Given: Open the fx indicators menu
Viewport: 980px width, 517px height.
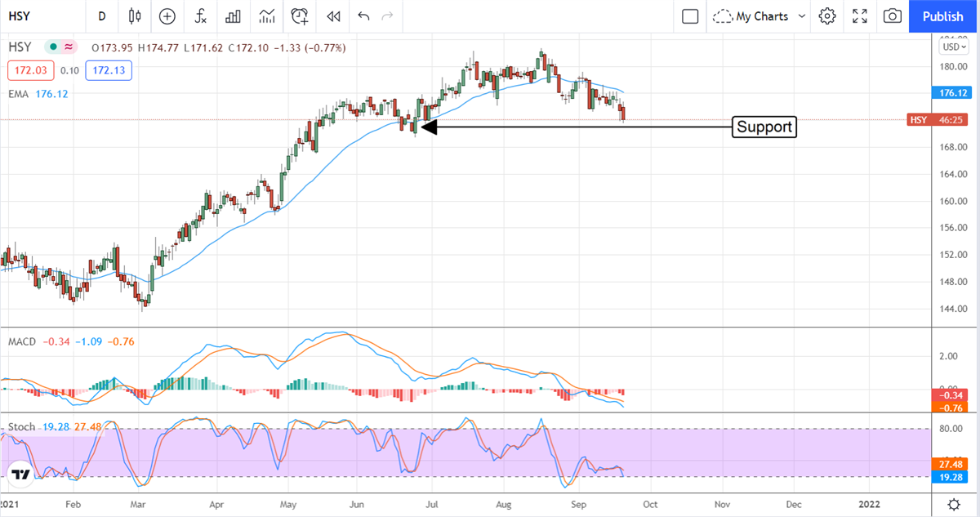Looking at the screenshot, I should [200, 16].
